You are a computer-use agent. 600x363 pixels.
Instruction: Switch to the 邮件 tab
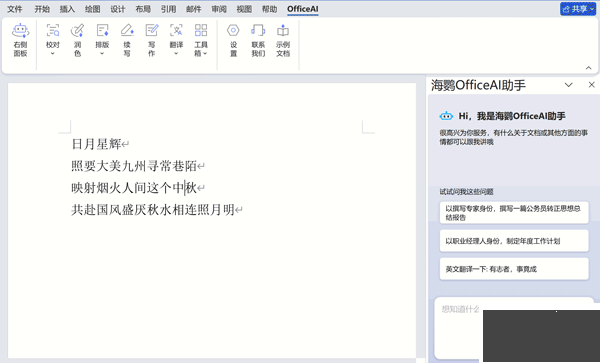tap(194, 9)
